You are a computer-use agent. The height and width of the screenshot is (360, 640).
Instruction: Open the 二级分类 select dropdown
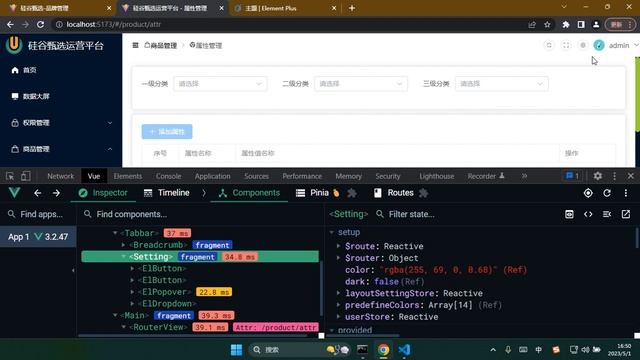point(361,84)
